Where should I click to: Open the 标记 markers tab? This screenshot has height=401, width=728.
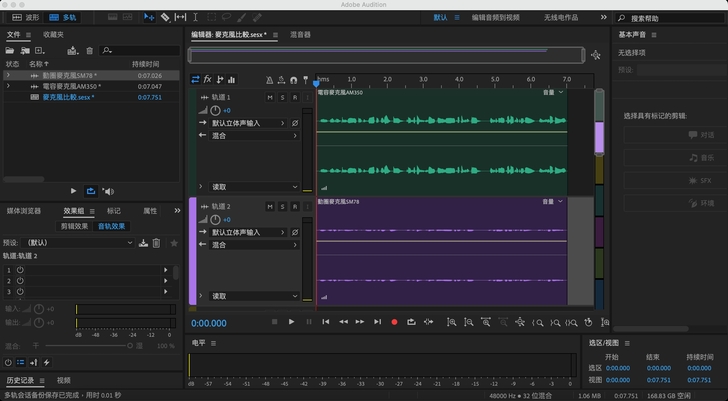114,211
